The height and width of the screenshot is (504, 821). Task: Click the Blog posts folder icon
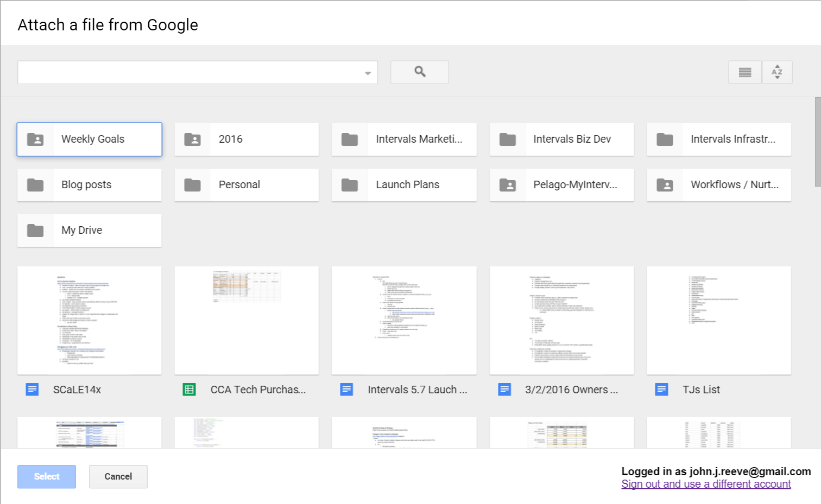[x=35, y=185]
